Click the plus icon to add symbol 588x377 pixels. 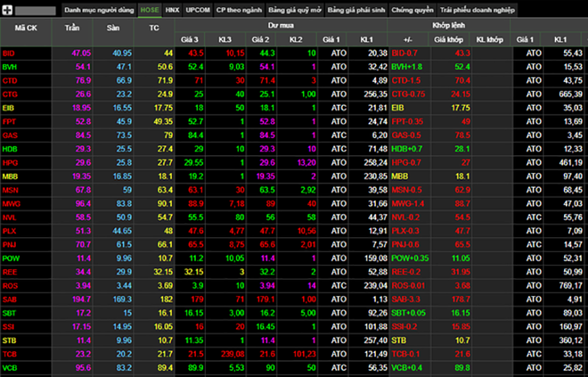(8, 10)
